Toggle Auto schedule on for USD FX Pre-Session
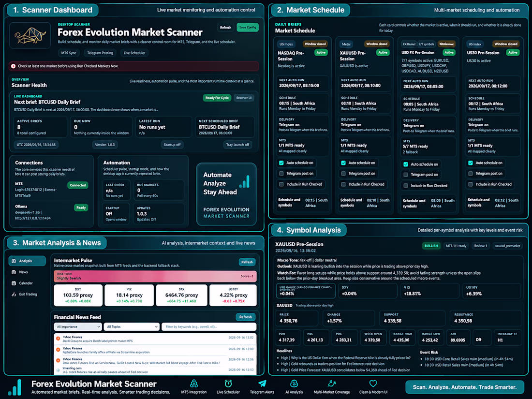The width and height of the screenshot is (532, 399). pos(406,164)
